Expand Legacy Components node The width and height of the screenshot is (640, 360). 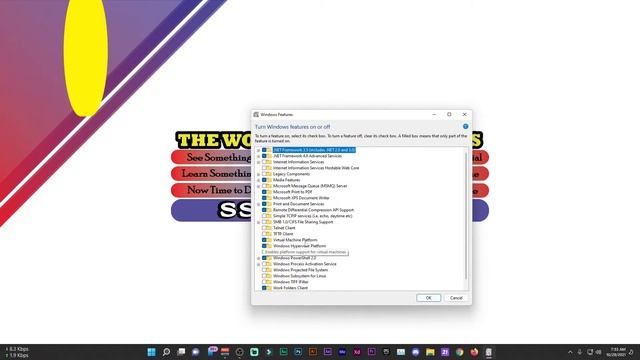click(258, 174)
